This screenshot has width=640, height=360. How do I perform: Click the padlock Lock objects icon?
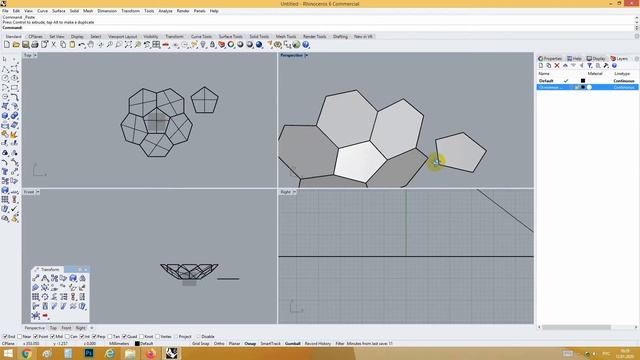pyautogui.click(x=213, y=45)
